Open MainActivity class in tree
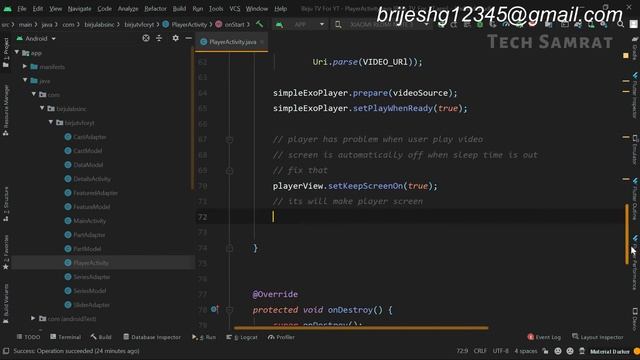The height and width of the screenshot is (360, 640). (86, 221)
